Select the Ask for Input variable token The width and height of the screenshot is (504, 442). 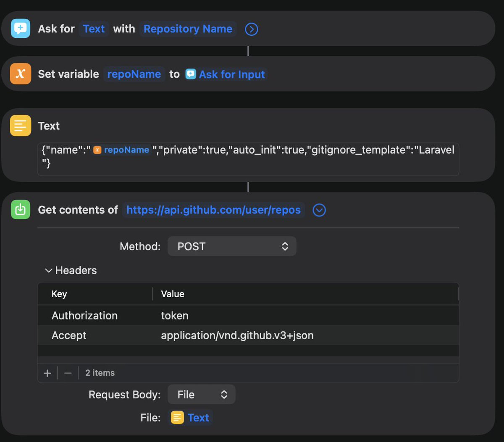[x=226, y=74]
